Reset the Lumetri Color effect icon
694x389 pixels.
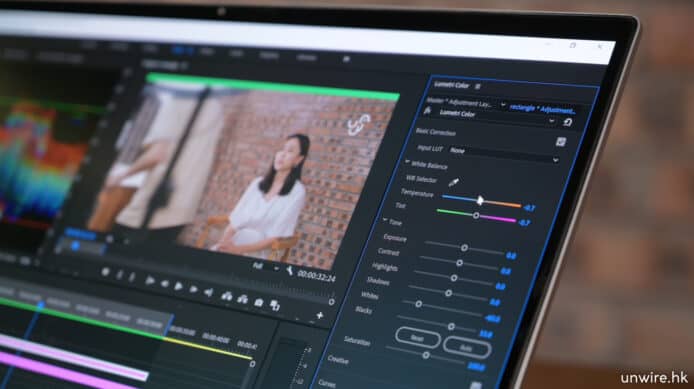(568, 122)
